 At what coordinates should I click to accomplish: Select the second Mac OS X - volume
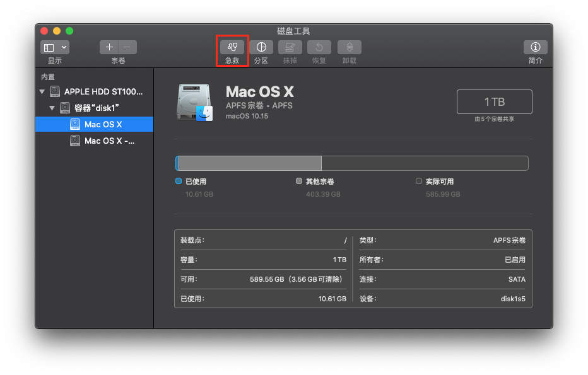tap(109, 141)
